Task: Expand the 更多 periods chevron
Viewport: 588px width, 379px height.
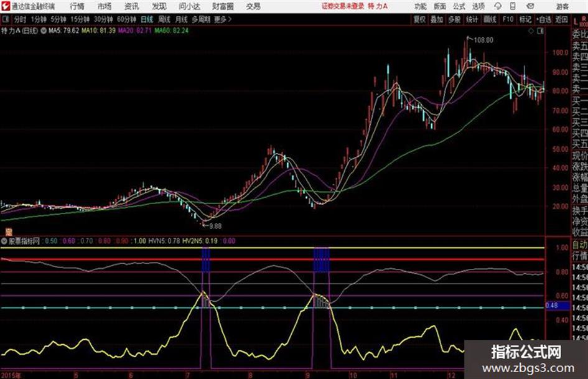Action: 223,19
